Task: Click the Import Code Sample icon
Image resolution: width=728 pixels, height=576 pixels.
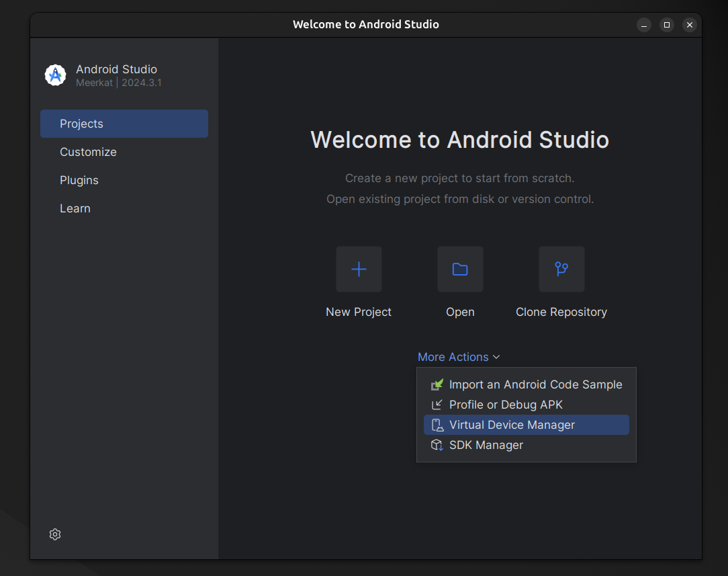Action: point(437,384)
